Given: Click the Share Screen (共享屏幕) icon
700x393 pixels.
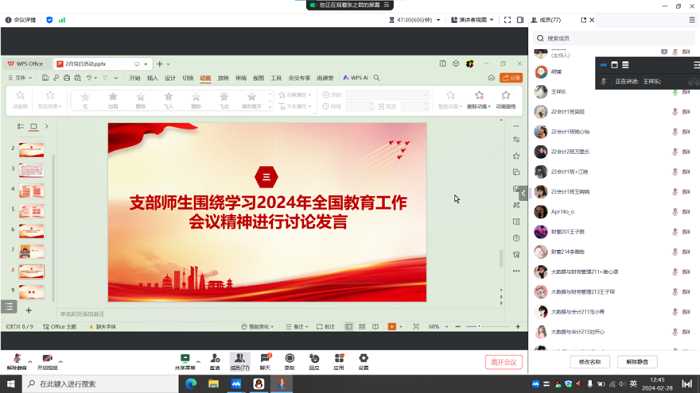Looking at the screenshot, I should (185, 361).
